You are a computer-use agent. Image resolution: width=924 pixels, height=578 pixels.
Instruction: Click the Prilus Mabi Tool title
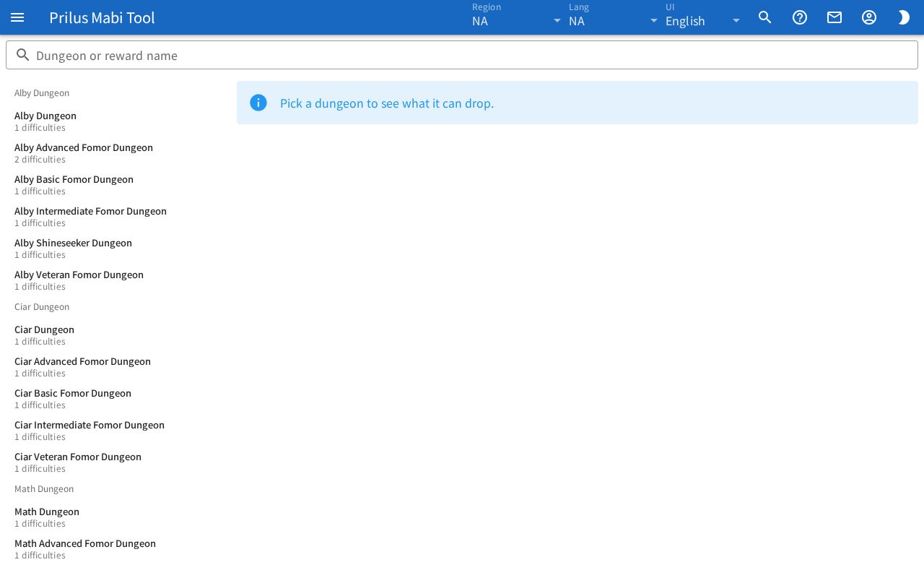102,17
